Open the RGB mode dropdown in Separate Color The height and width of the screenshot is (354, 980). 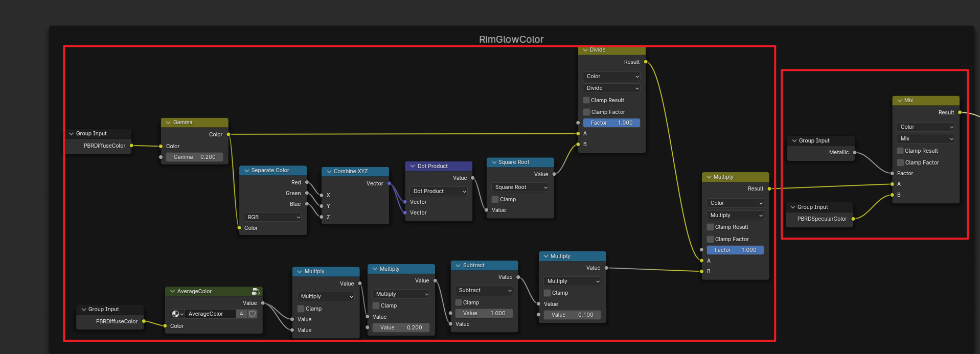tap(273, 217)
